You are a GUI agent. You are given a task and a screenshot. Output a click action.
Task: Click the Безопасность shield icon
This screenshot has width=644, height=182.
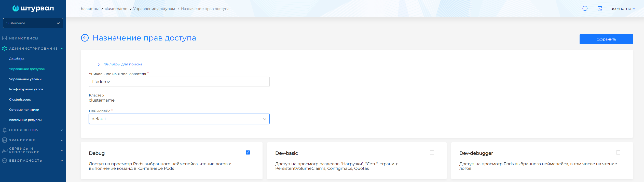(x=5, y=160)
